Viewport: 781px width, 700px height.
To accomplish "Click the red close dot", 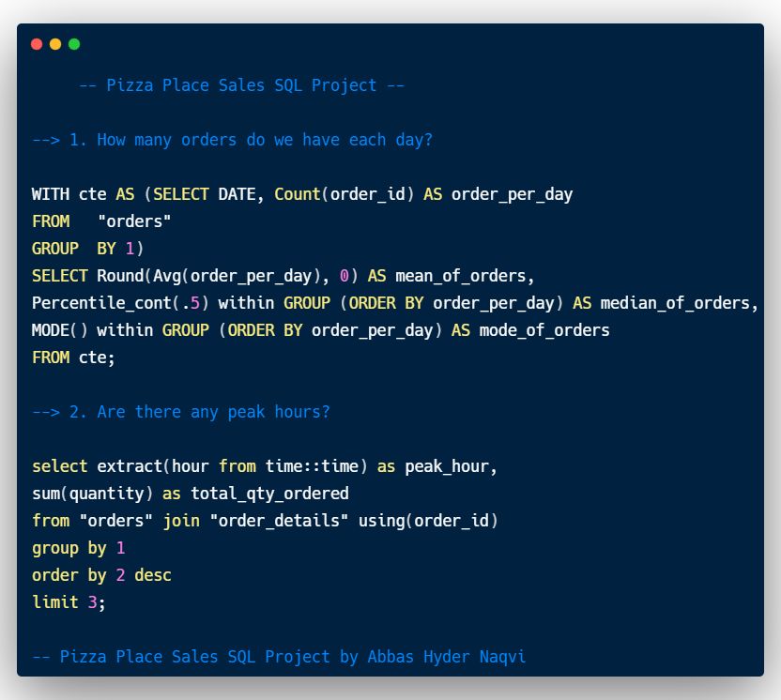I will pyautogui.click(x=37, y=44).
